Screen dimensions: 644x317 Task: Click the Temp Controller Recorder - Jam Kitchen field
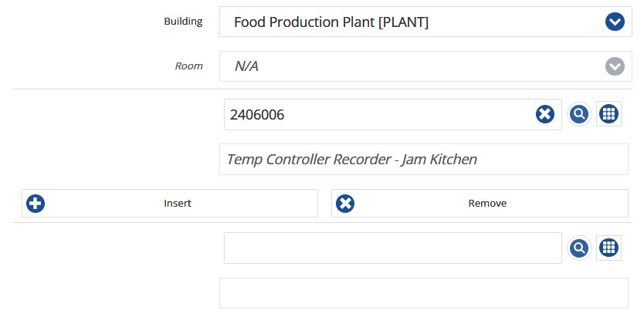pyautogui.click(x=424, y=159)
